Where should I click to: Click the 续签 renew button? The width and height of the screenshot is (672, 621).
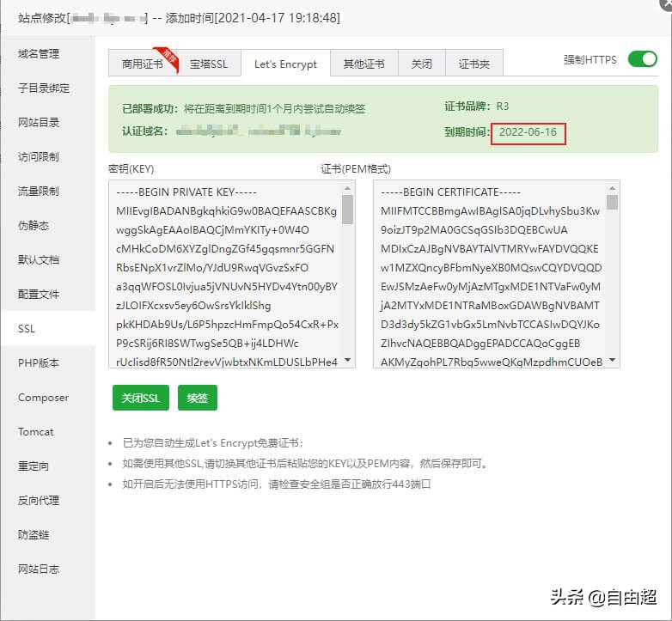pyautogui.click(x=197, y=398)
